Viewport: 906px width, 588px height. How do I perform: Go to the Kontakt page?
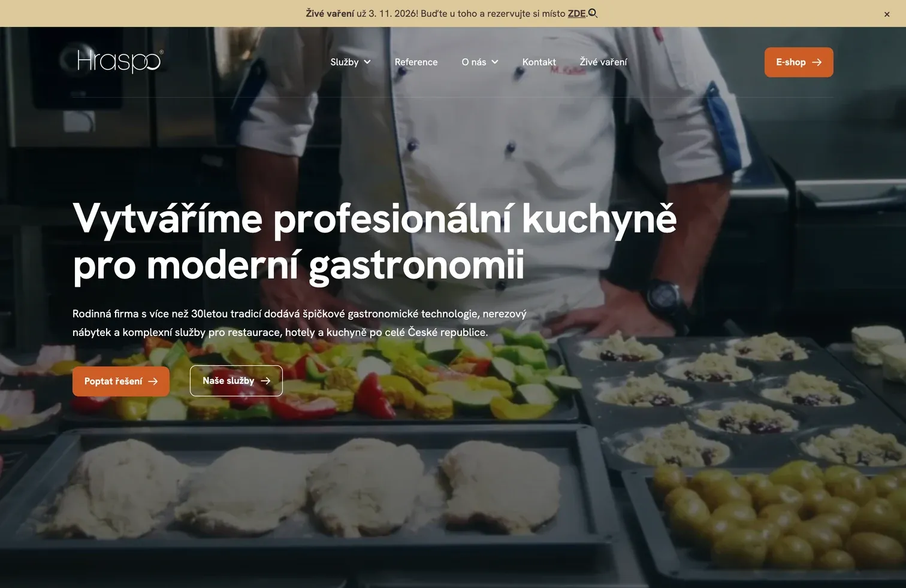point(539,62)
